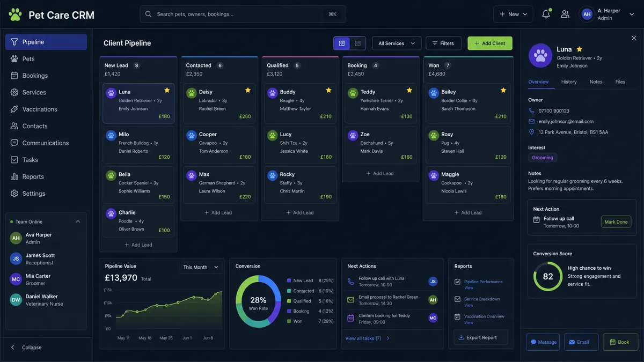This screenshot has width=644, height=362.
Task: Click the conversion score ring showing 82
Action: (548, 277)
